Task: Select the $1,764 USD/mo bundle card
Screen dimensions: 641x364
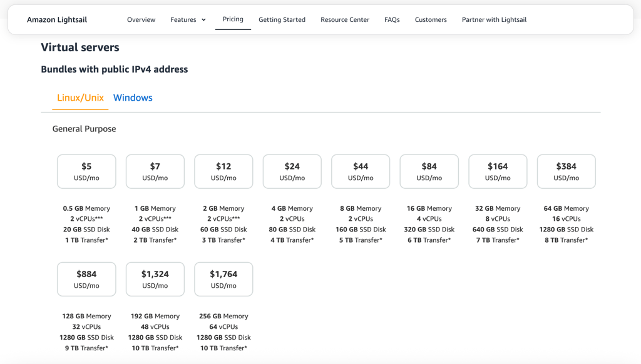Action: (x=223, y=280)
